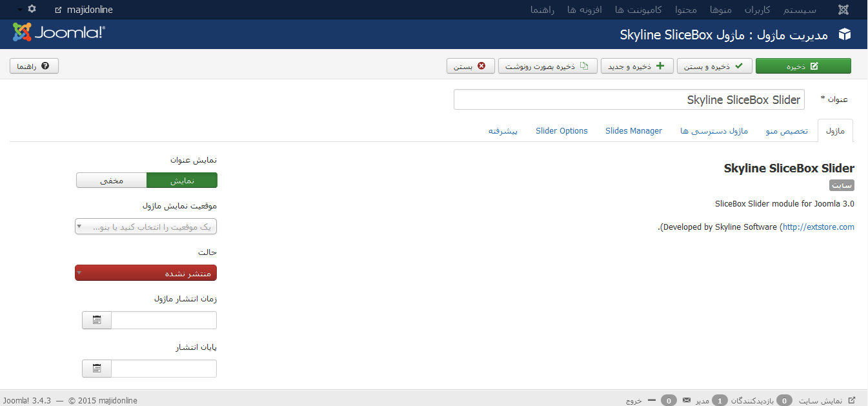868x406 pixels.
Task: Switch to the پیشرفته tab
Action: tap(503, 131)
